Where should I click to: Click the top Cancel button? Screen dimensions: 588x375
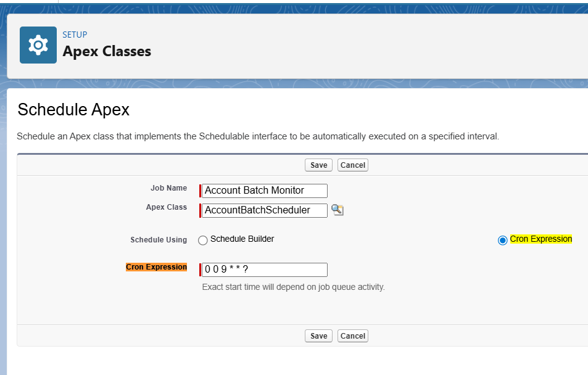(353, 165)
